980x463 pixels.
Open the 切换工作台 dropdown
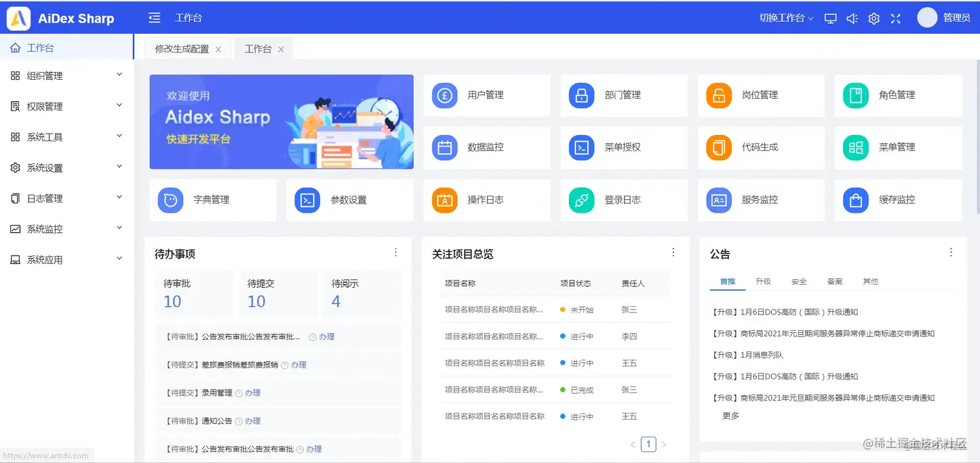pos(786,18)
